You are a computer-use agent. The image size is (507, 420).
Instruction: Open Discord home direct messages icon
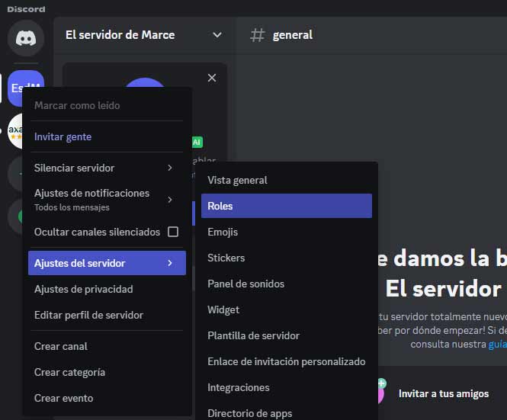pyautogui.click(x=26, y=38)
